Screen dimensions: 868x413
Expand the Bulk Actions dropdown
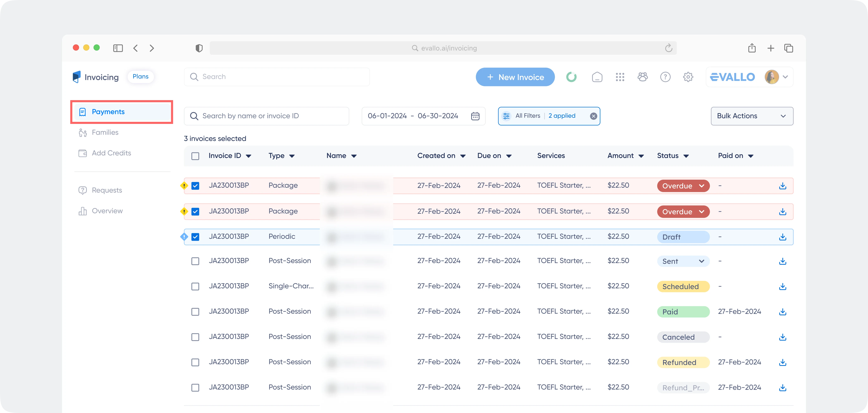[x=752, y=116]
